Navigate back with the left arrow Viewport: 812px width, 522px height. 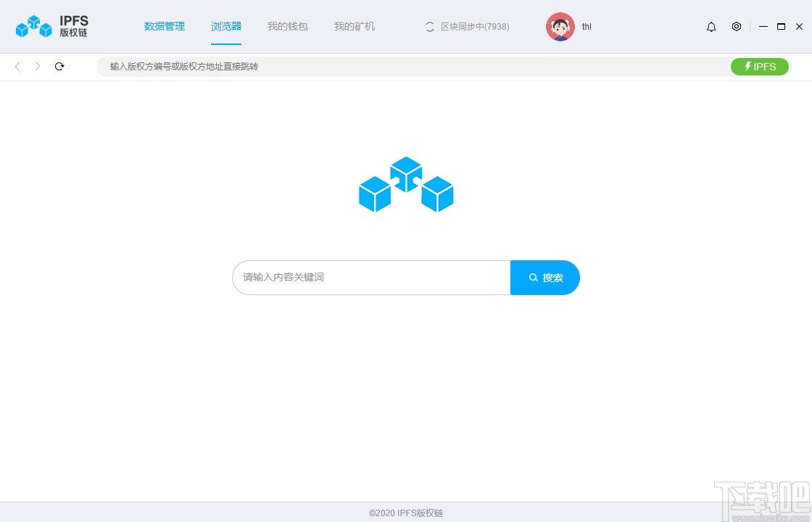coord(17,66)
